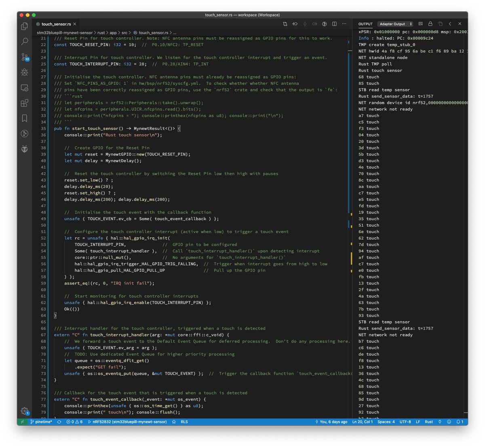Open the Bookmarks sidebar view
This screenshot has height=448, width=485.
[24, 118]
